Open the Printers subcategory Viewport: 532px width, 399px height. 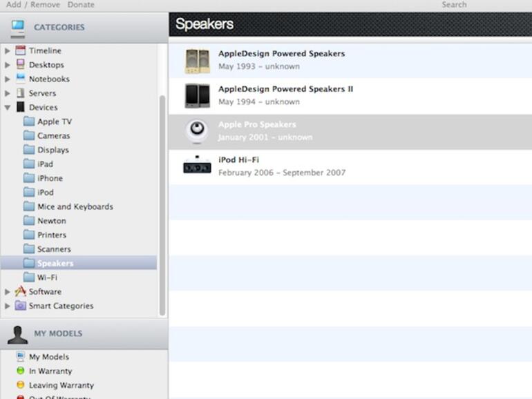coord(52,235)
